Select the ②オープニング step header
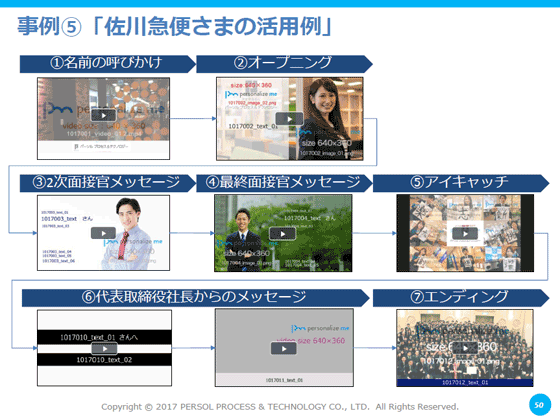The image size is (560, 420). pyautogui.click(x=284, y=64)
